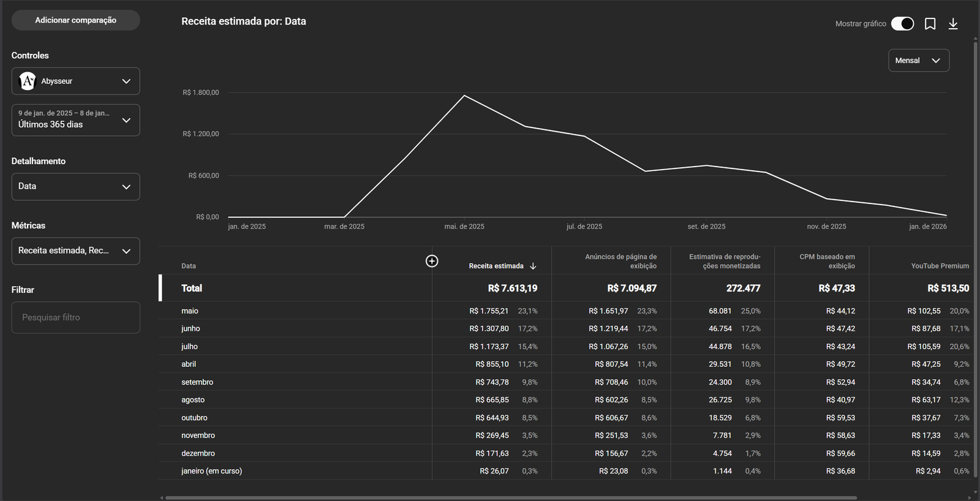Click the Abysseur channel avatar icon
The width and height of the screenshot is (980, 501).
click(28, 81)
